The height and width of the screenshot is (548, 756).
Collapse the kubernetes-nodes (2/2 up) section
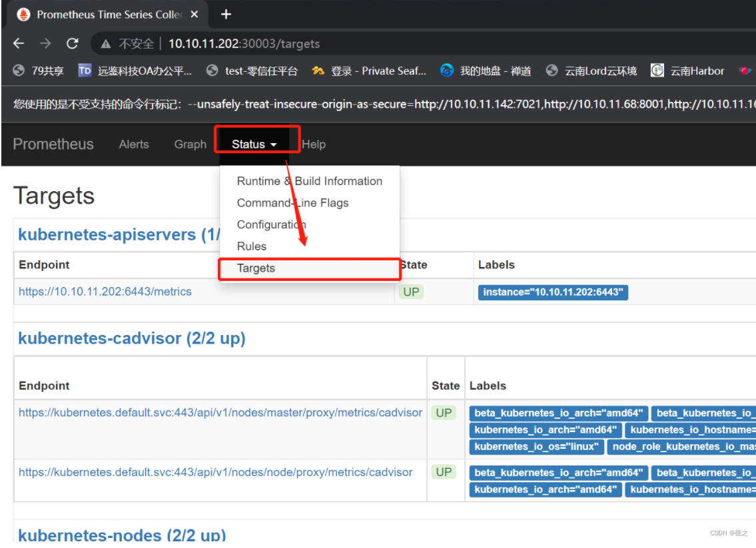point(122,534)
